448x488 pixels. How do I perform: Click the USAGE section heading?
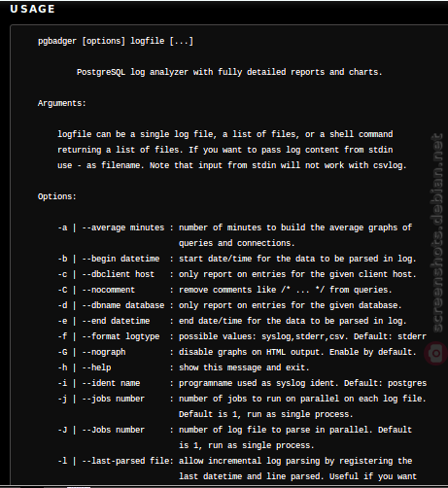point(33,9)
